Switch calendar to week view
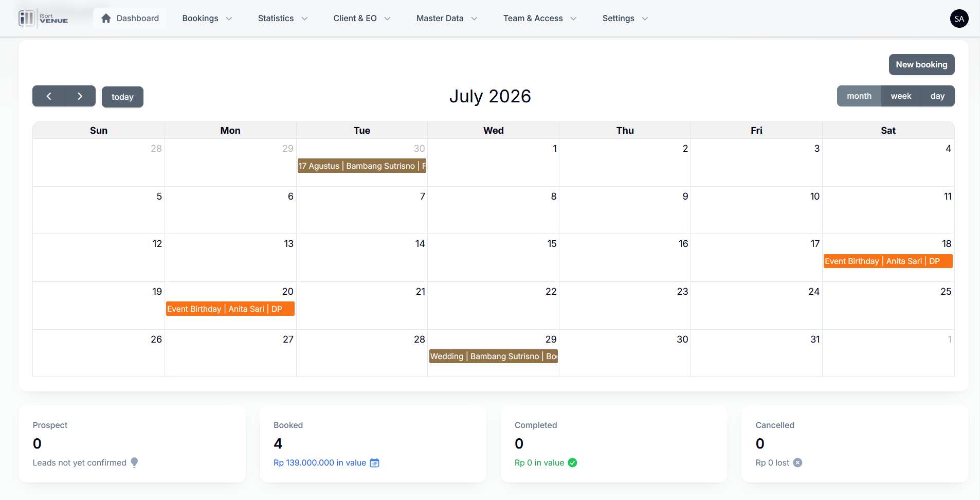Image resolution: width=980 pixels, height=500 pixels. (x=901, y=96)
